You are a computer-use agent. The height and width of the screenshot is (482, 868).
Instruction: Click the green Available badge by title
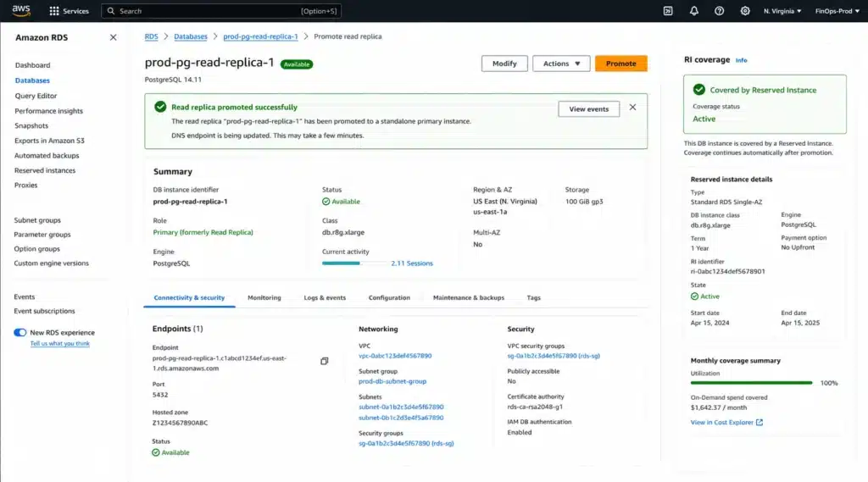297,64
